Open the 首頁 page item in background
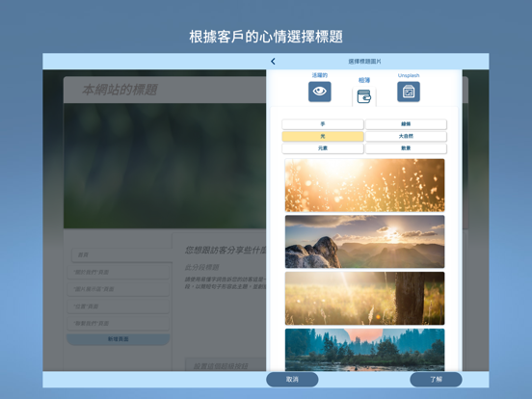Image resolution: width=532 pixels, height=399 pixels. tap(122, 254)
